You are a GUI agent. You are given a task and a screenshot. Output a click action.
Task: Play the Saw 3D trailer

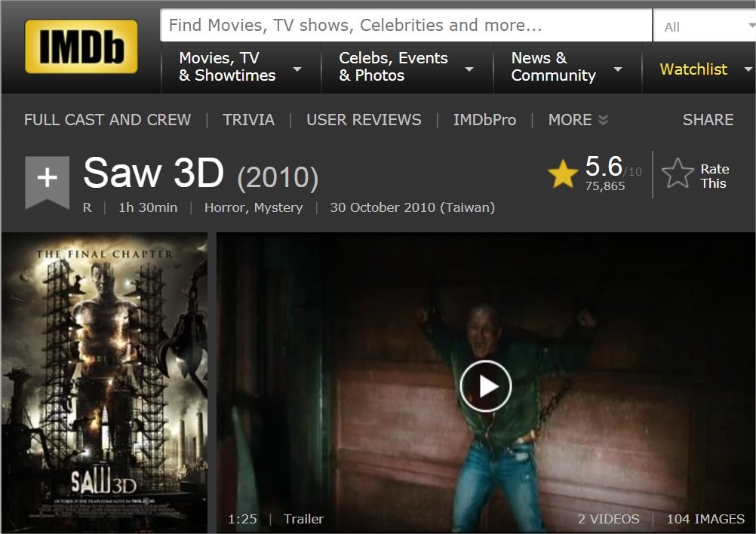click(x=485, y=386)
